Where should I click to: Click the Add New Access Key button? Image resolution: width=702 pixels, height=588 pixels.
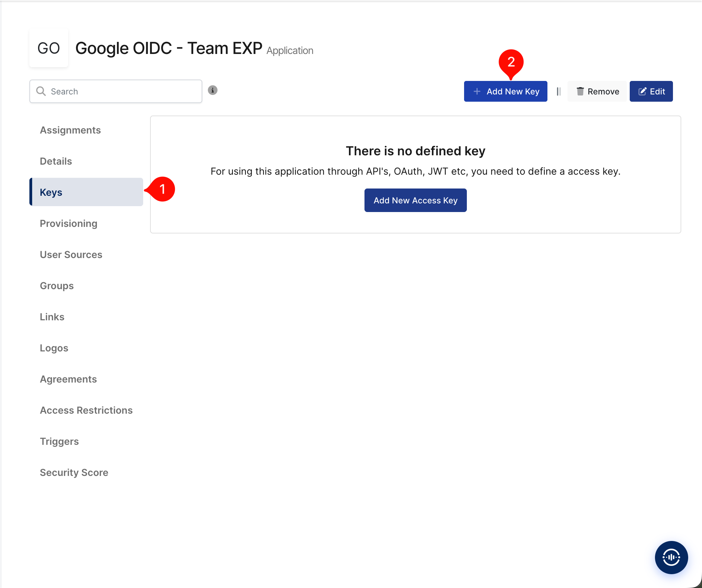(416, 200)
